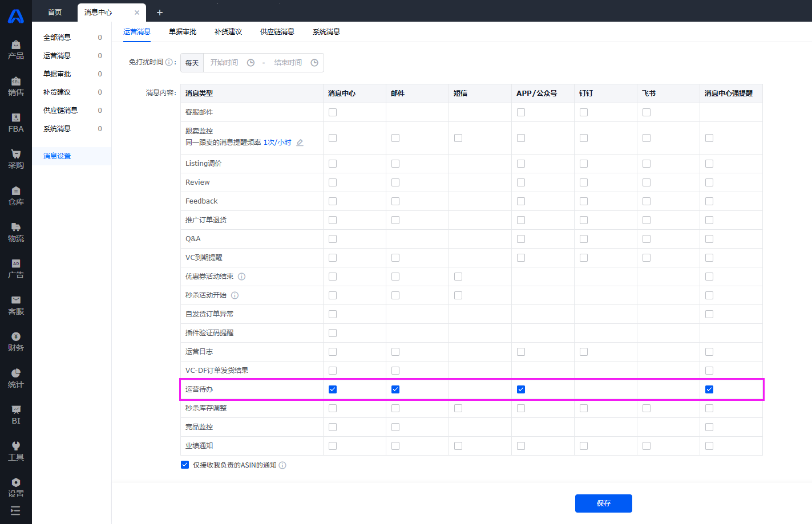Add a new tab with plus icon

(160, 13)
